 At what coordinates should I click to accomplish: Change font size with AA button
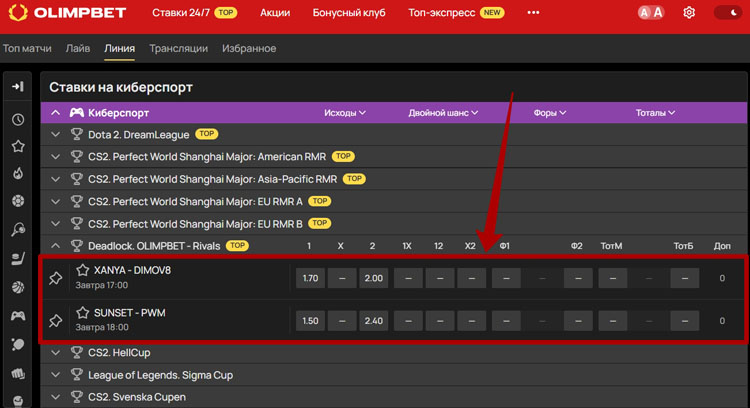(651, 12)
